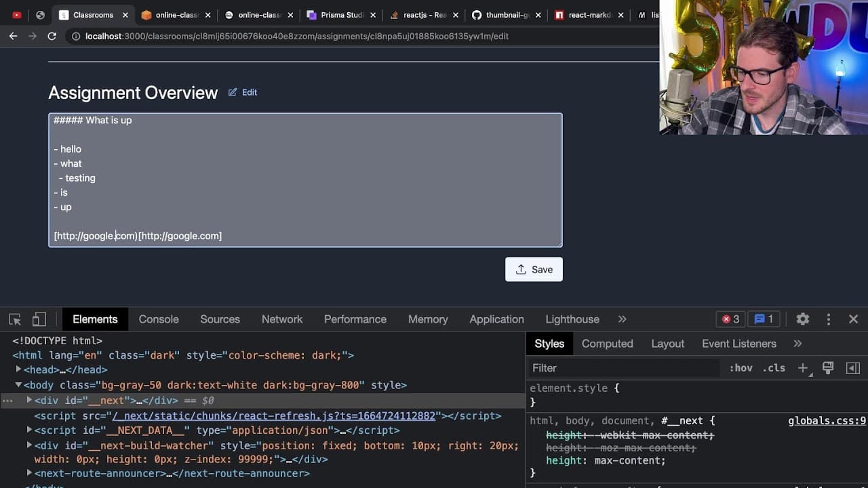Switch to the pinned globe tab
The width and height of the screenshot is (868, 488).
click(40, 15)
